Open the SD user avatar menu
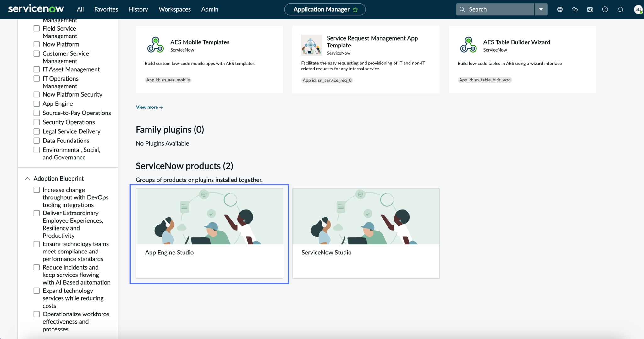 tap(638, 9)
